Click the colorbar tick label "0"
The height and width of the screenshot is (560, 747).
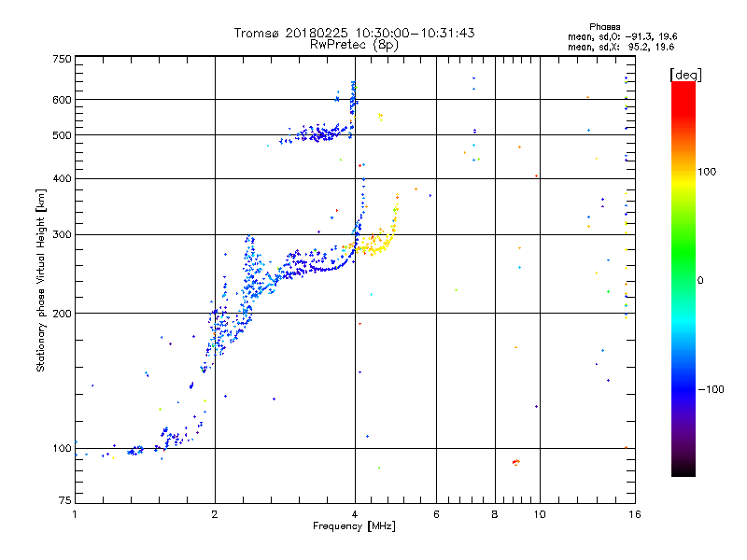[700, 281]
